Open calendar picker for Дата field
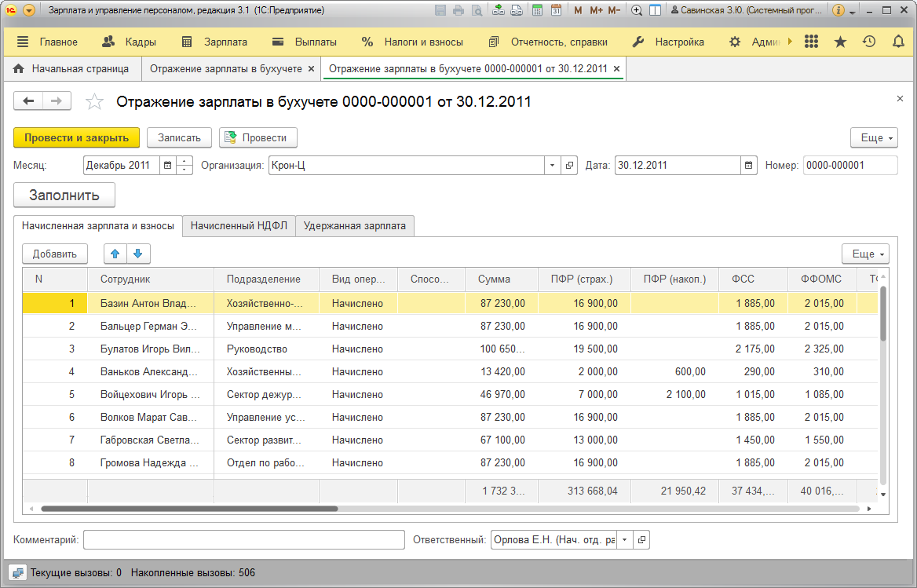 [748, 166]
